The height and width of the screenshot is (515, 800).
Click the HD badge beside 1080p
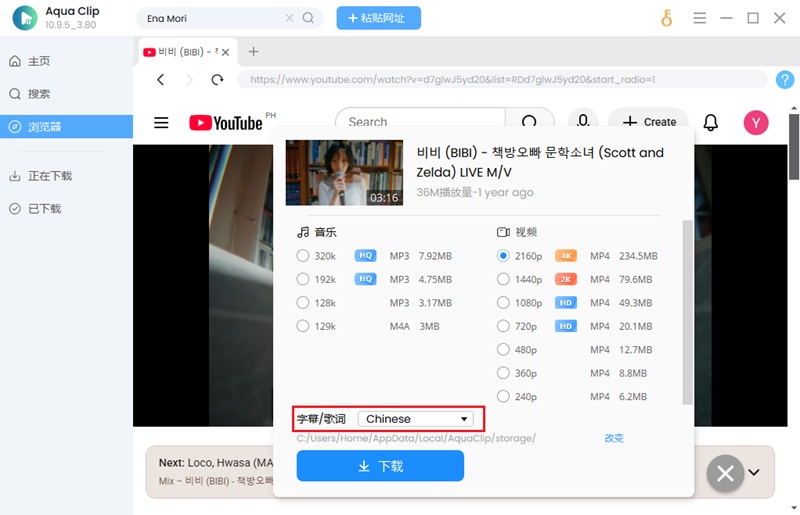pyautogui.click(x=566, y=303)
